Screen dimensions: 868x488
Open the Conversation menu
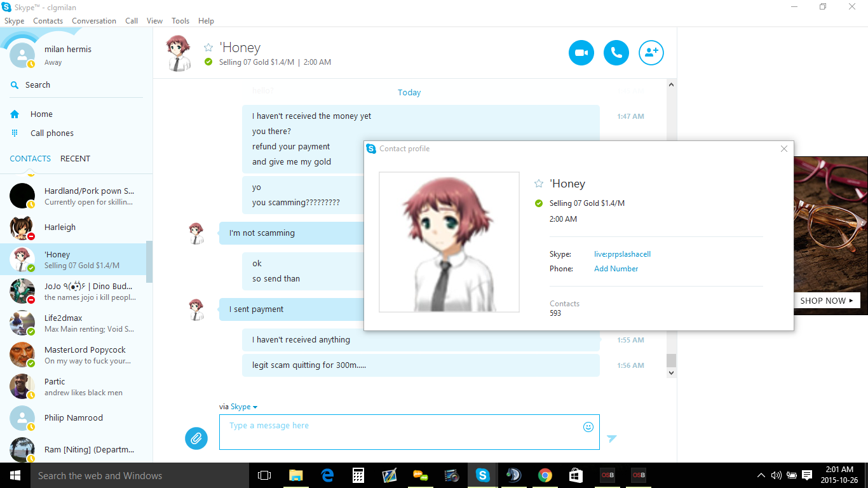pos(94,21)
